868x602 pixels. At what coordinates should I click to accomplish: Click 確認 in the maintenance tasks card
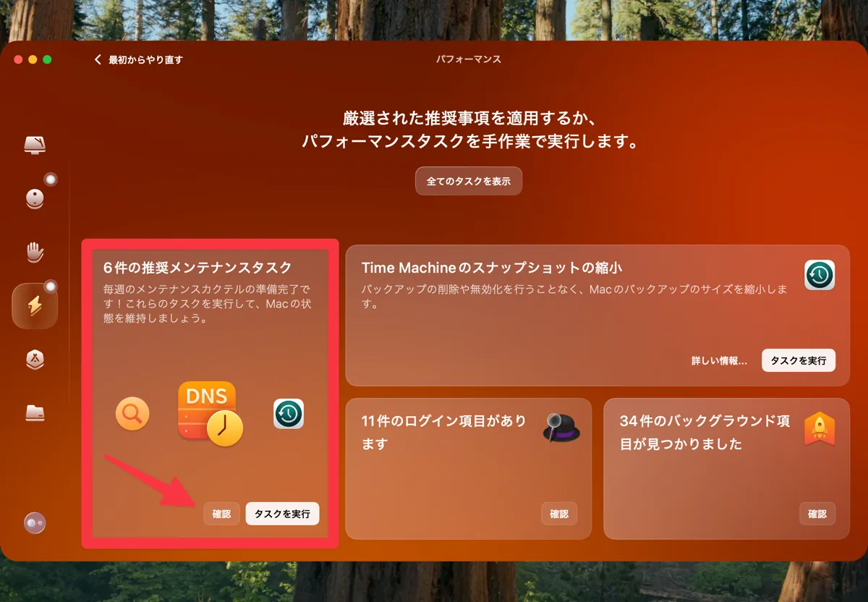221,514
